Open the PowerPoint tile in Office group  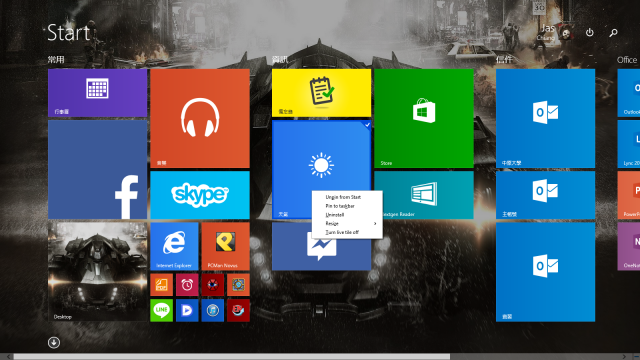click(629, 195)
